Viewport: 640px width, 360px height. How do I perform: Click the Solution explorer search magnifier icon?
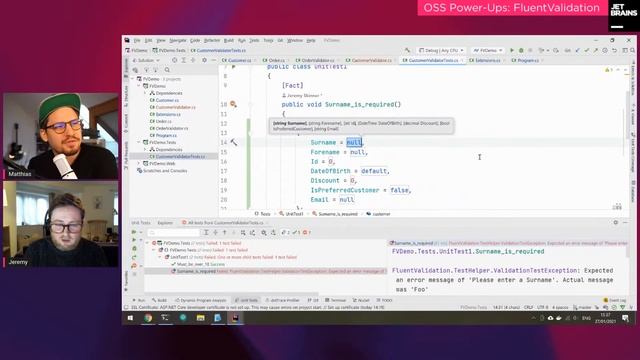(x=167, y=70)
